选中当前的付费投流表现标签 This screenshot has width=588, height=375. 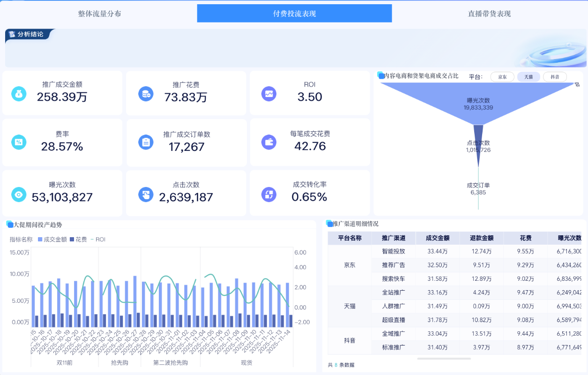pyautogui.click(x=294, y=13)
